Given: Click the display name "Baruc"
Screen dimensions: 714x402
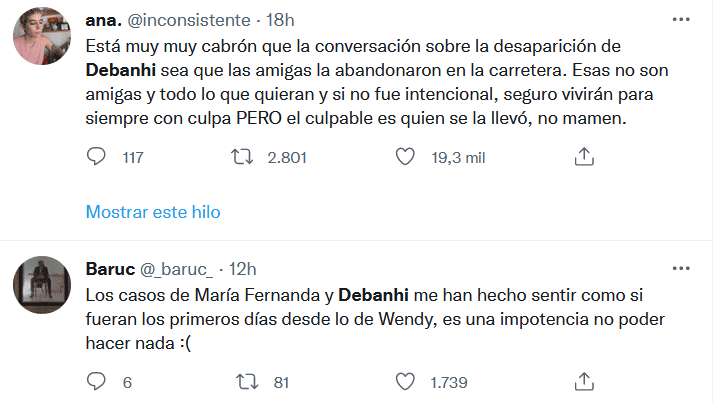Looking at the screenshot, I should point(108,269).
